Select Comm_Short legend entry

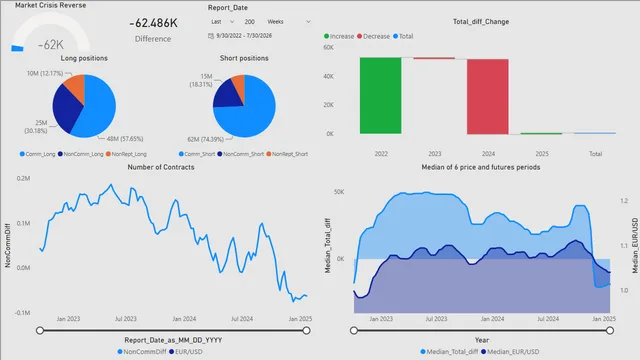point(197,154)
